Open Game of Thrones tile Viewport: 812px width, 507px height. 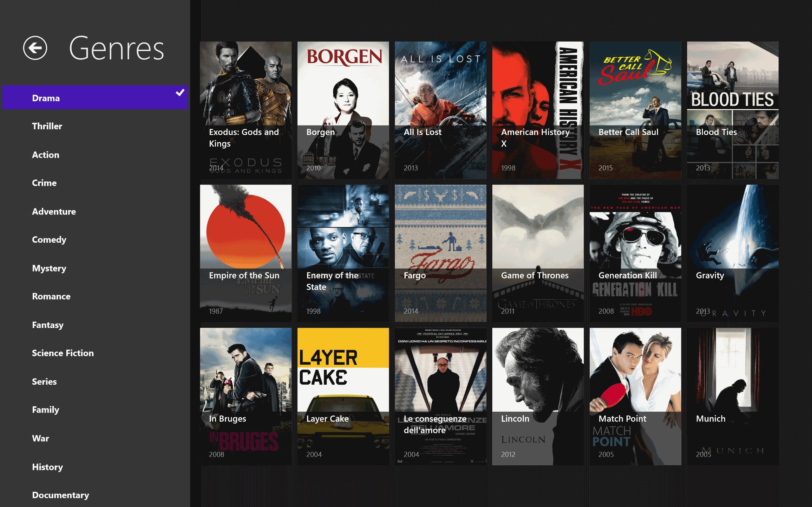point(538,253)
